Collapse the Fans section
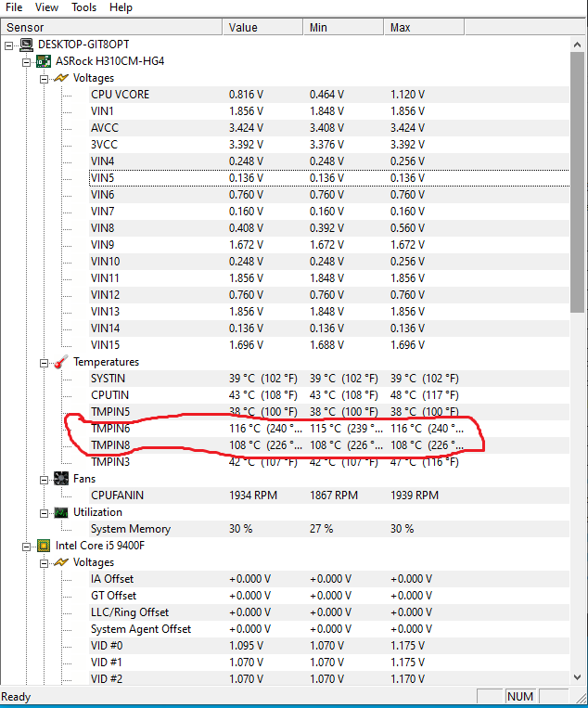Viewport: 588px width, 708px height. [x=44, y=479]
